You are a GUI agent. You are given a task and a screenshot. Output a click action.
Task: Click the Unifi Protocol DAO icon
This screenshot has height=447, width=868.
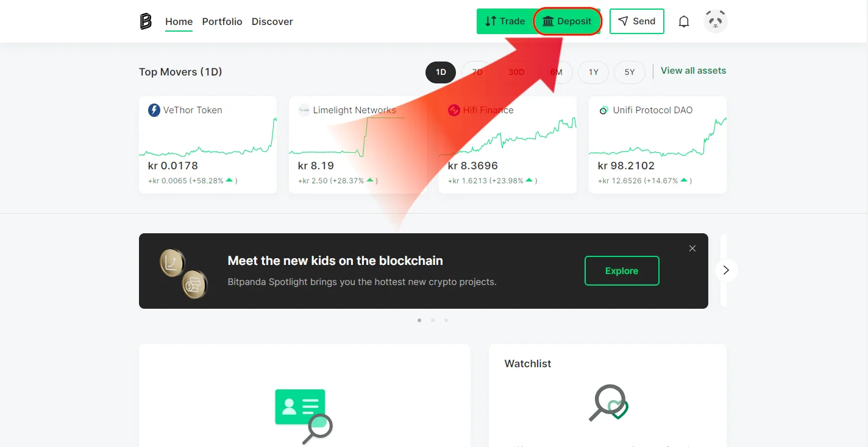[x=603, y=110]
